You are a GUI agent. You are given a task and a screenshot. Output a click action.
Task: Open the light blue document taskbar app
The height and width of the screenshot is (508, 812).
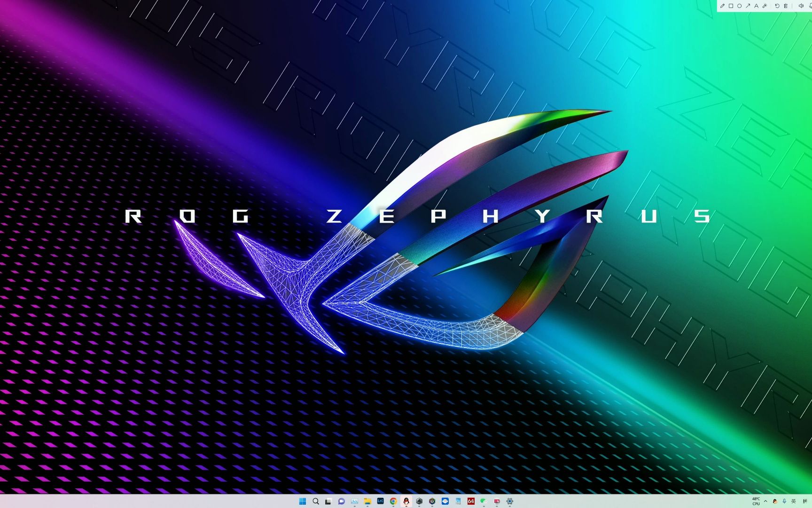point(458,501)
